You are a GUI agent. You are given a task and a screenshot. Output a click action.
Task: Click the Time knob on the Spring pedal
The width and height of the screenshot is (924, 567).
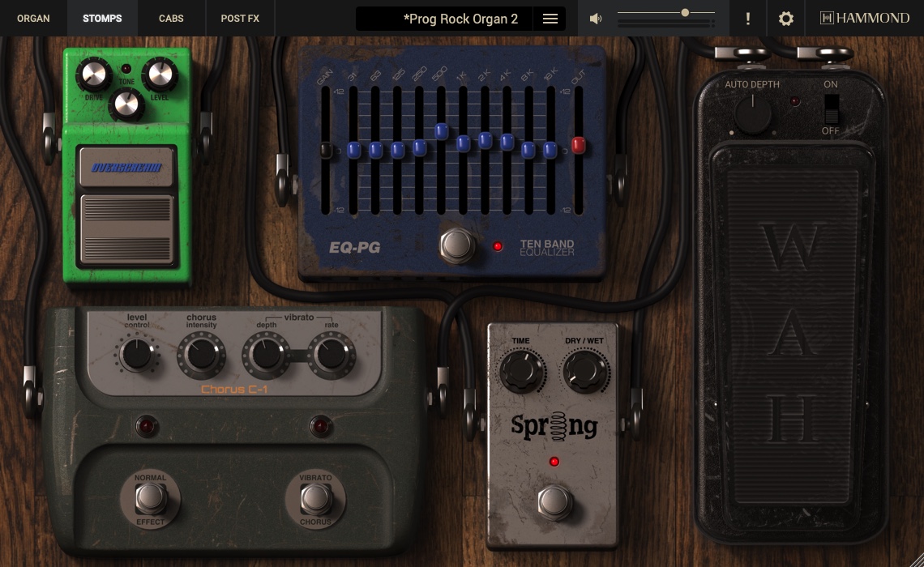click(x=521, y=371)
